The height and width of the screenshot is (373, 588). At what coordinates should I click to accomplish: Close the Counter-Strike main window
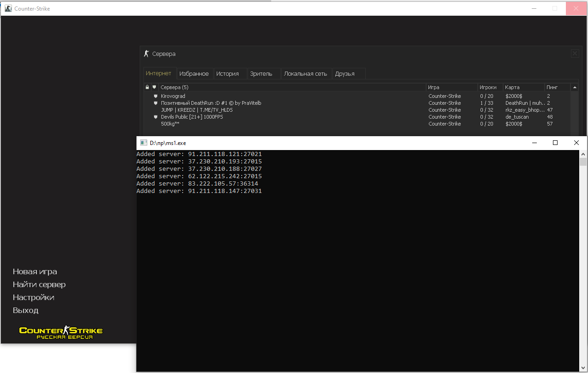pyautogui.click(x=576, y=8)
